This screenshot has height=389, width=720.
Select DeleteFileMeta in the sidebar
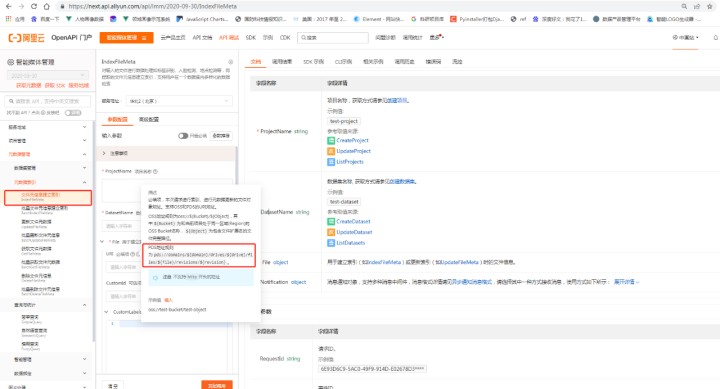pyautogui.click(x=37, y=278)
